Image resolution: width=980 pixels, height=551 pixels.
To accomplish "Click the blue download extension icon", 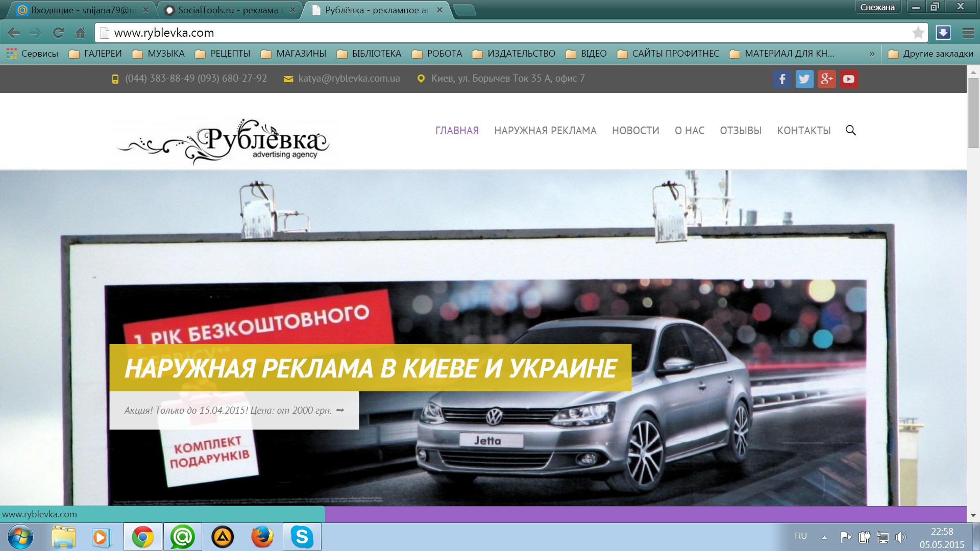I will 943,33.
